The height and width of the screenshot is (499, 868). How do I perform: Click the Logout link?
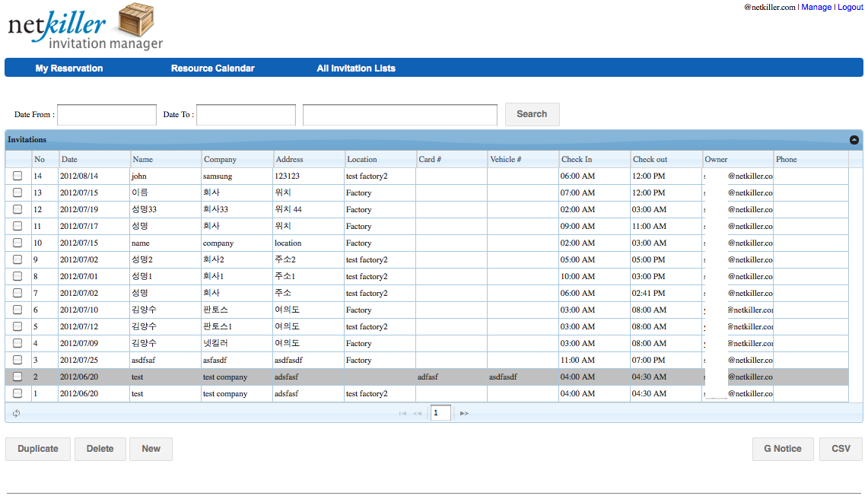point(851,7)
